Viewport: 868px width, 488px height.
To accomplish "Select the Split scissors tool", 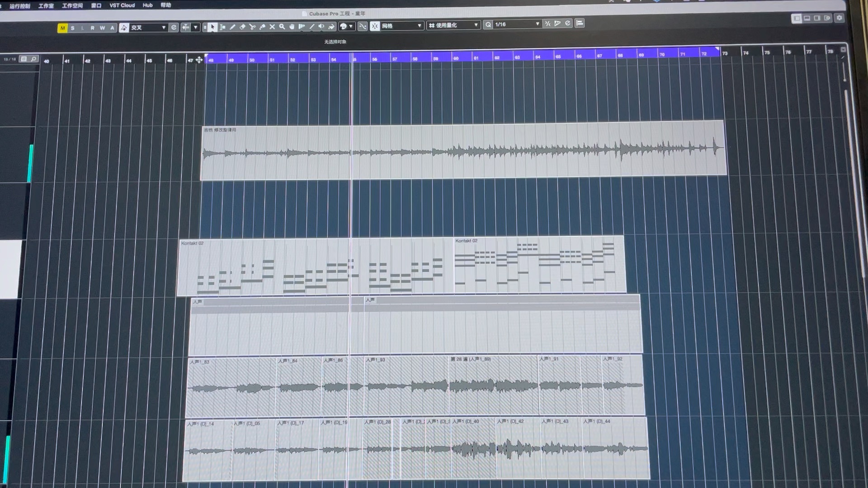I will click(x=252, y=27).
